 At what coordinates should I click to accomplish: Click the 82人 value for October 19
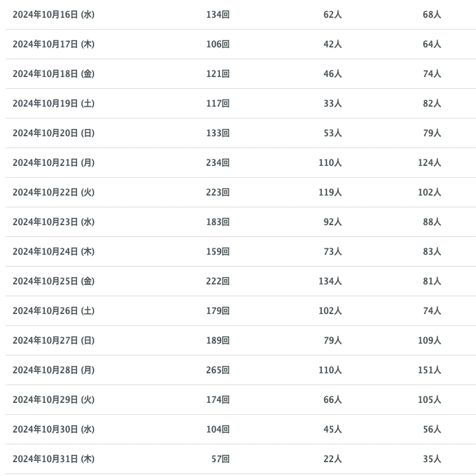point(432,103)
